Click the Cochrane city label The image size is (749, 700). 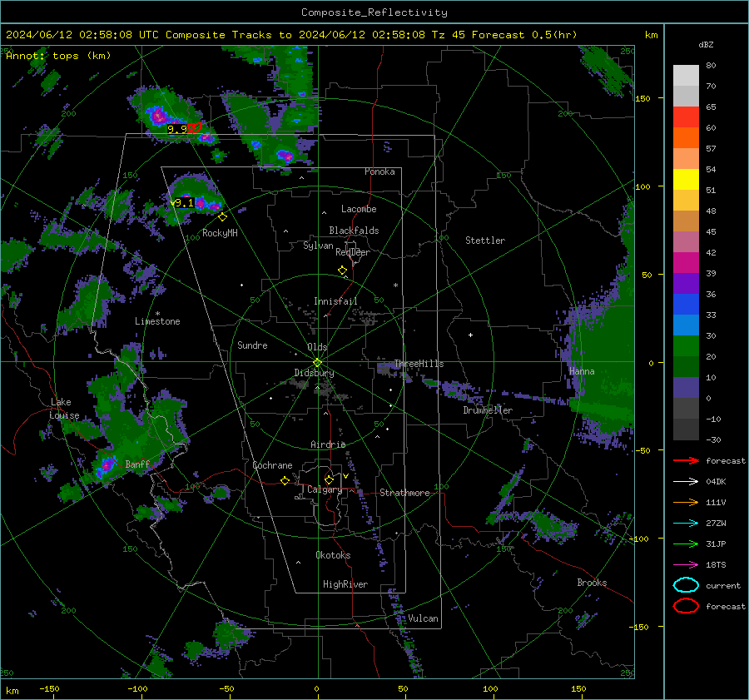(272, 465)
